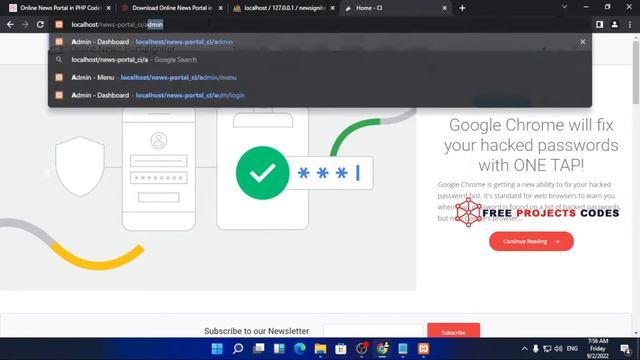The height and width of the screenshot is (360, 640).
Task: Open the notification center icon
Action: click(x=625, y=349)
